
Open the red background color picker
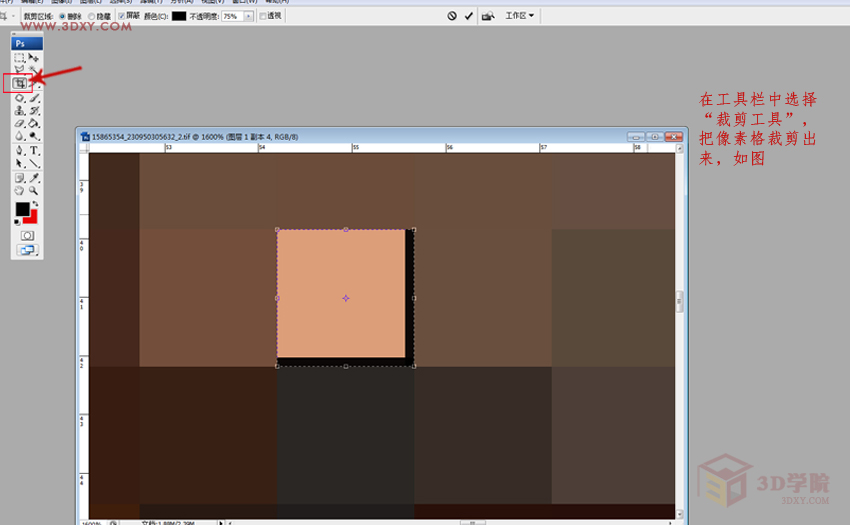[x=33, y=218]
